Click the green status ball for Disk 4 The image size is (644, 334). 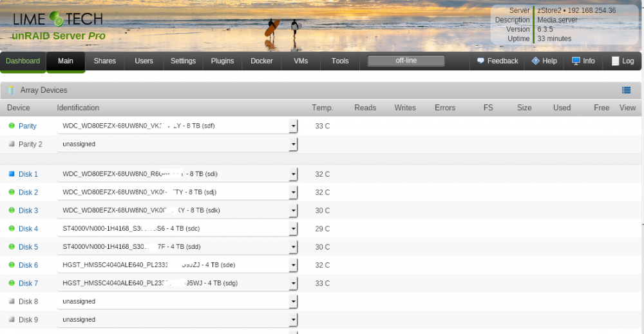(x=12, y=229)
